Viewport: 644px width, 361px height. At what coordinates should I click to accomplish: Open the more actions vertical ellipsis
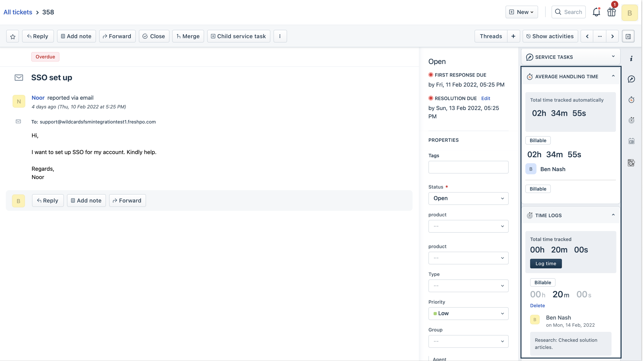280,37
